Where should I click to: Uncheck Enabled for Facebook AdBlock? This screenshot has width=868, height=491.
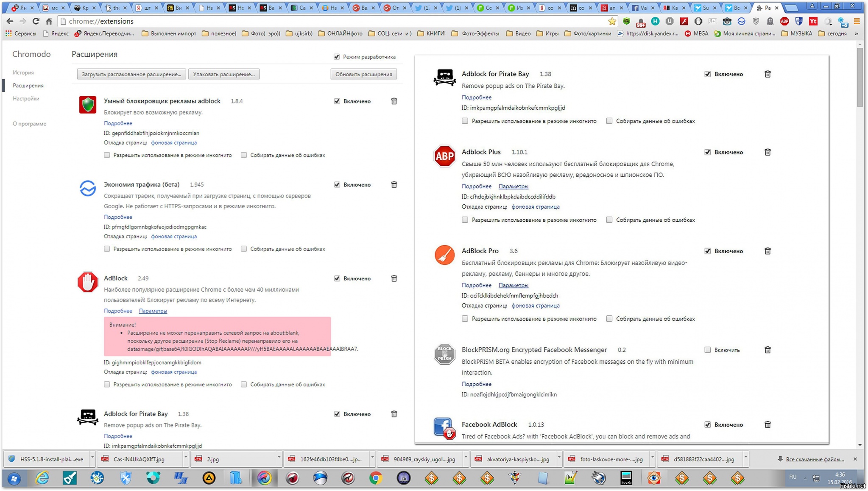tap(707, 424)
